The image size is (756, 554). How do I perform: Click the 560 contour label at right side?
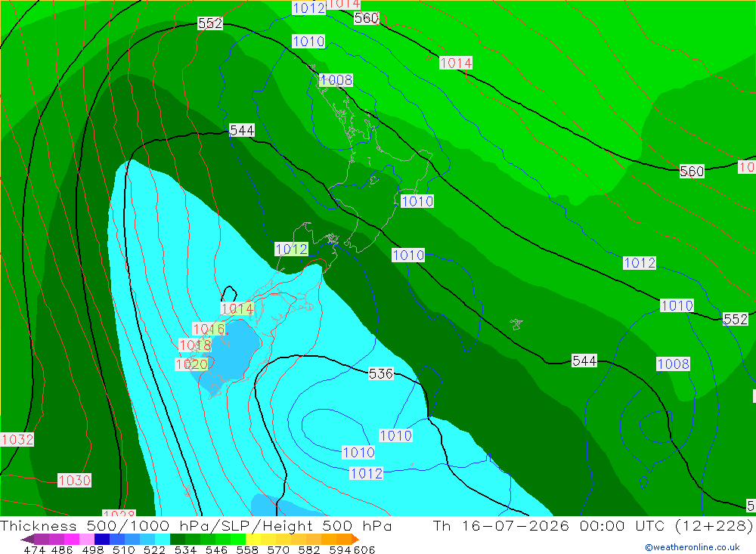692,171
